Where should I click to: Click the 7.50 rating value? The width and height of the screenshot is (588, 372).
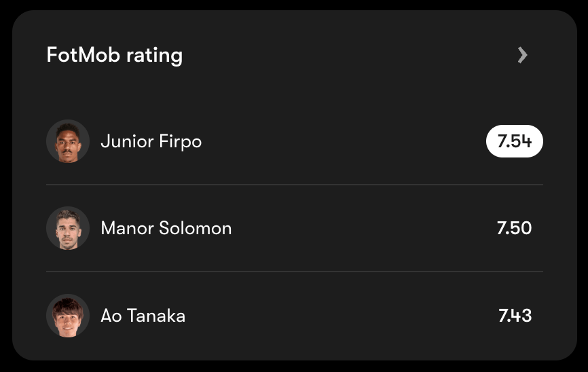pos(514,228)
